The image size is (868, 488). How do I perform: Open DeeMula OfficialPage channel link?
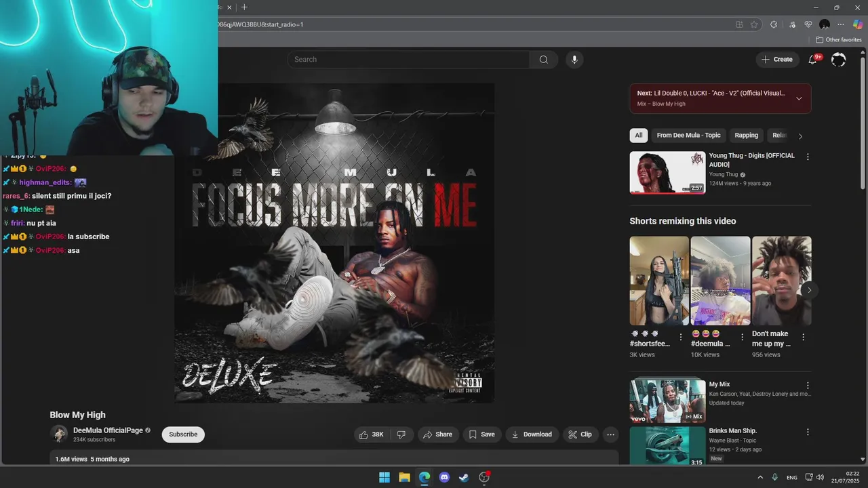click(x=108, y=430)
